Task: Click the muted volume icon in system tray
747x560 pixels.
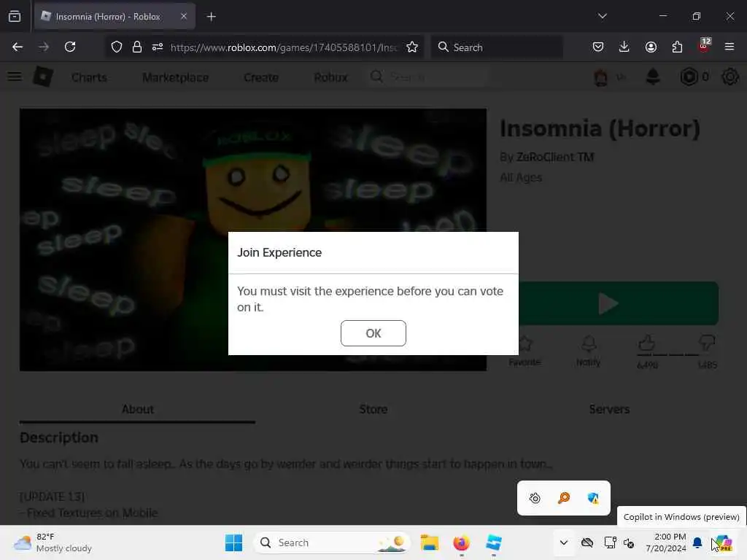Action: click(x=628, y=542)
